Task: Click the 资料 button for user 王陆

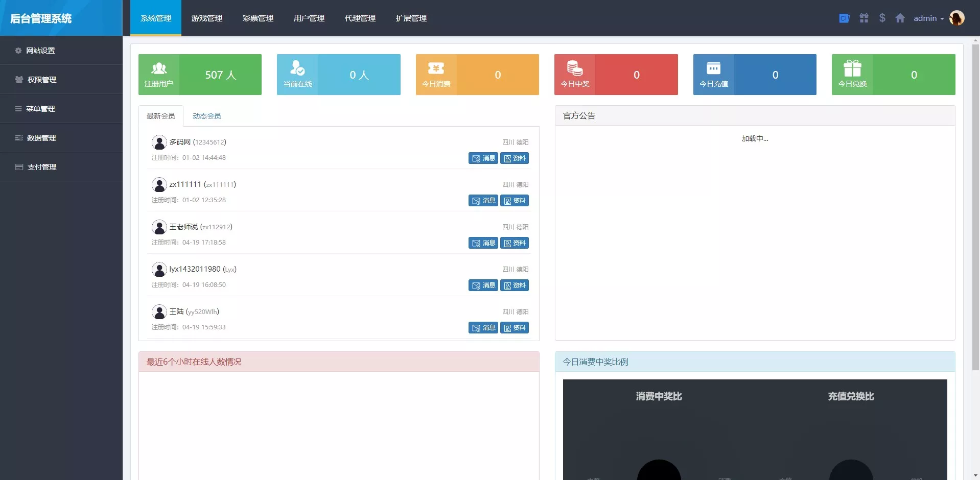Action: tap(515, 327)
